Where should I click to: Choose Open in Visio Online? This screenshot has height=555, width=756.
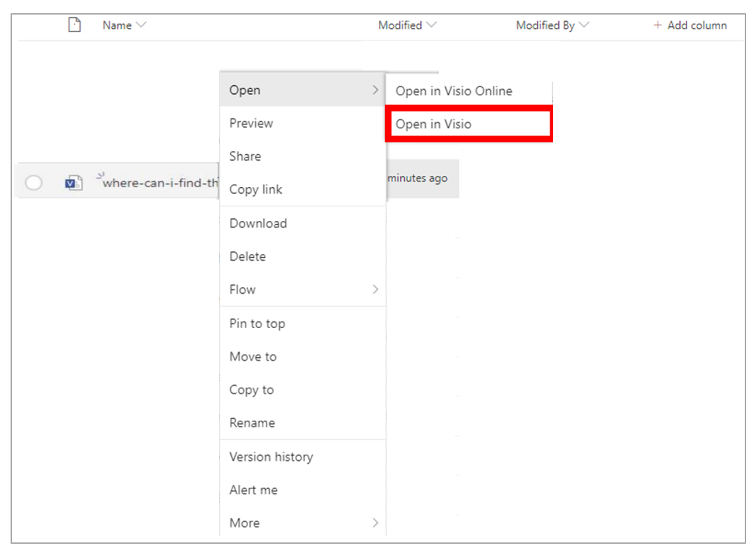[x=469, y=91]
